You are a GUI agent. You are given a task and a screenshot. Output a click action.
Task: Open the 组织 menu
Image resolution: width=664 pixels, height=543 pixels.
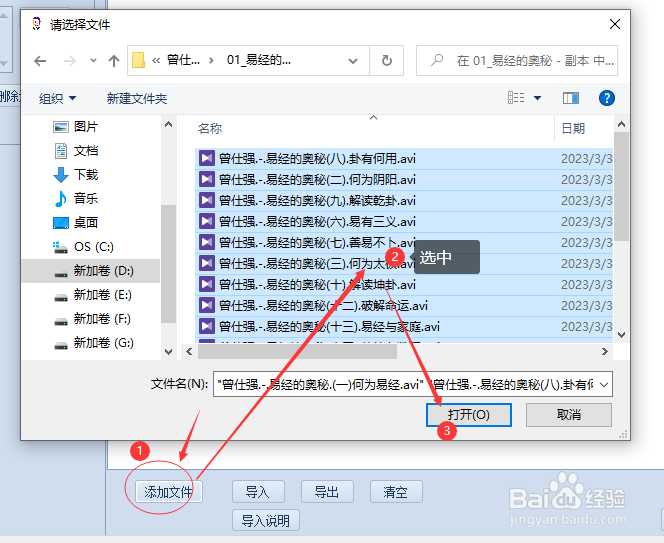coord(57,99)
